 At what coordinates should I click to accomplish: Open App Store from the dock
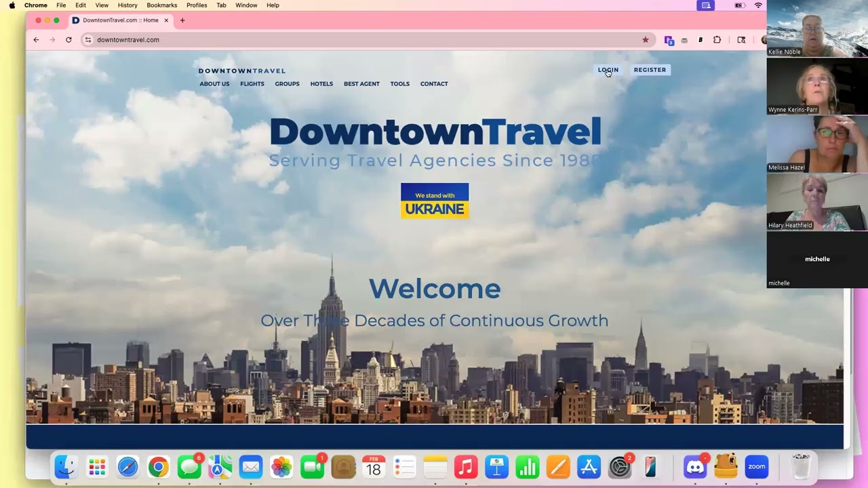point(589,467)
